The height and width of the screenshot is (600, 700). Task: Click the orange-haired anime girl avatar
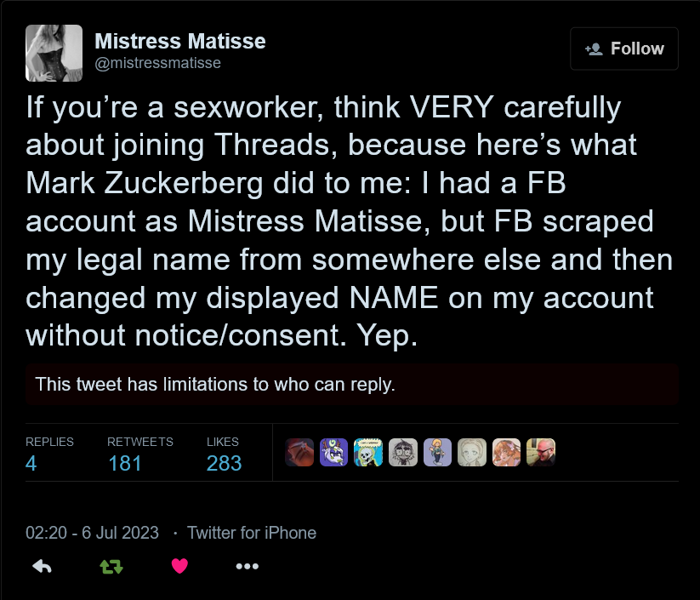point(506,453)
